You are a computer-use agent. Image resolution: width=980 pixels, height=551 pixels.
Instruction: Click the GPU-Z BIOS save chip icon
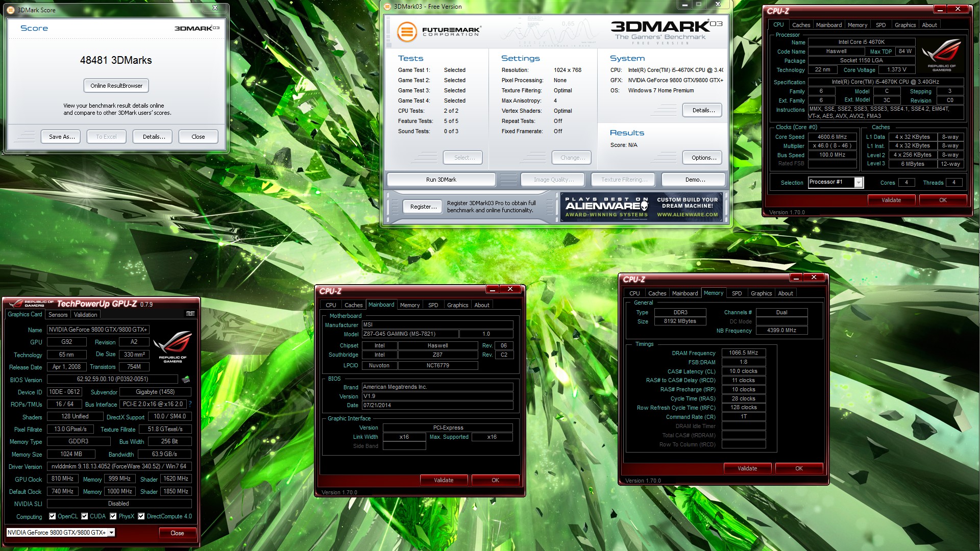(x=186, y=379)
